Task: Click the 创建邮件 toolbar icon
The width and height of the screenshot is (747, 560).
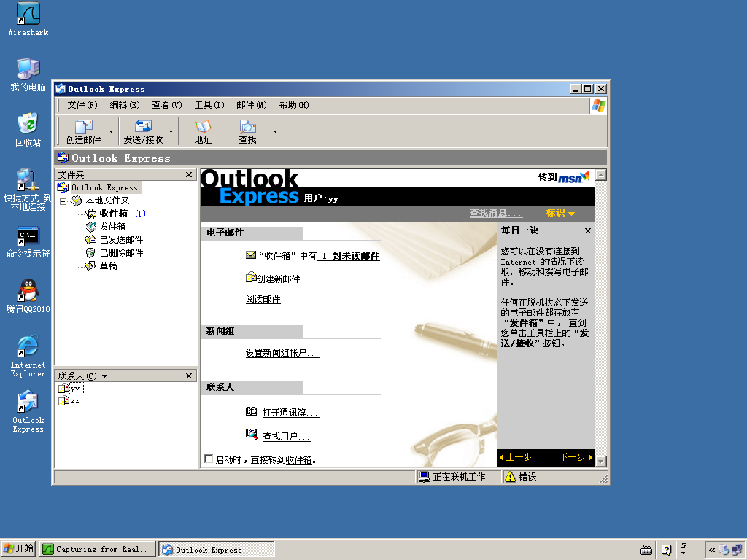Action: click(x=83, y=131)
